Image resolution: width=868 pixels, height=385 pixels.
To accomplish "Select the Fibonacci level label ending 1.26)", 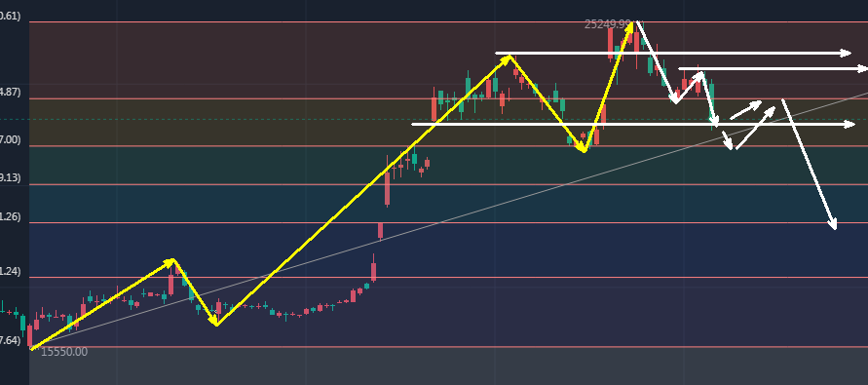I will [10, 216].
